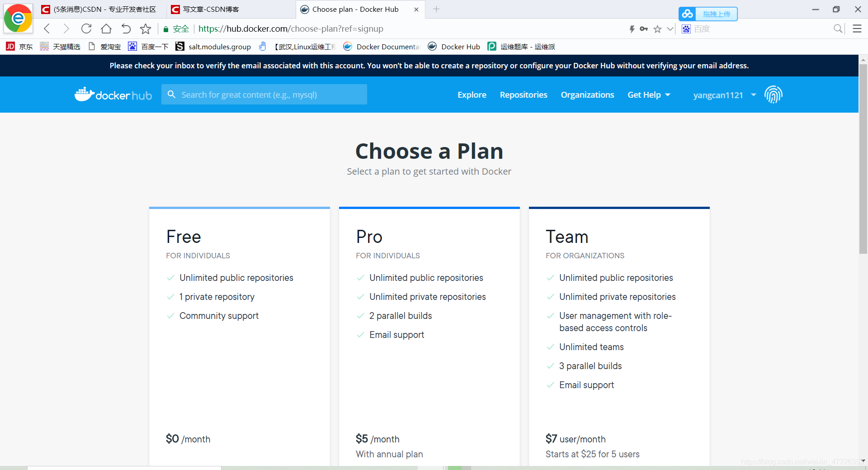Open the Docker Documentation bookmark
This screenshot has width=868, height=470.
tap(382, 47)
